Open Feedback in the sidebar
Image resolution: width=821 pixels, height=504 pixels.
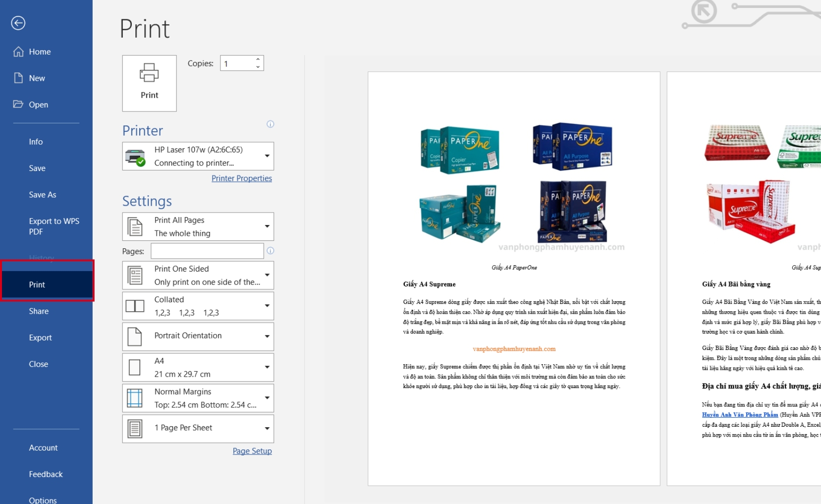(46, 474)
